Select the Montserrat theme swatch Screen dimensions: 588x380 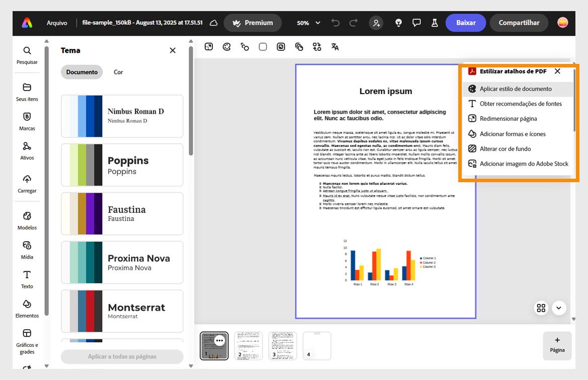122,311
